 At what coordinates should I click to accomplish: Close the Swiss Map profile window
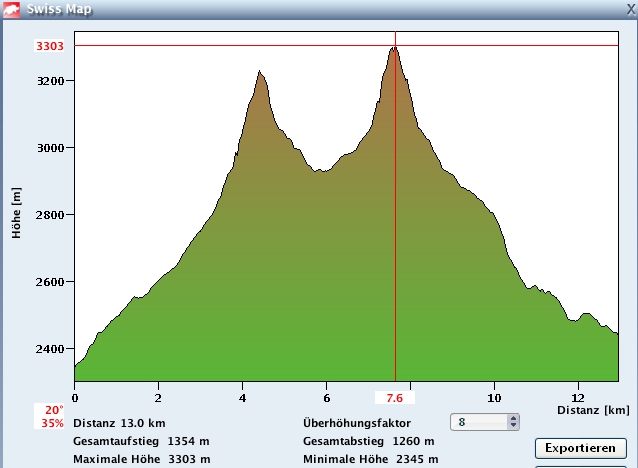[x=628, y=8]
